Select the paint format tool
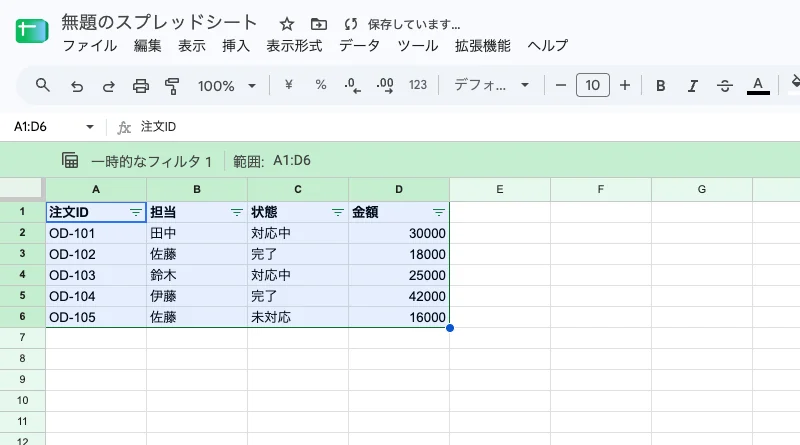 click(172, 86)
